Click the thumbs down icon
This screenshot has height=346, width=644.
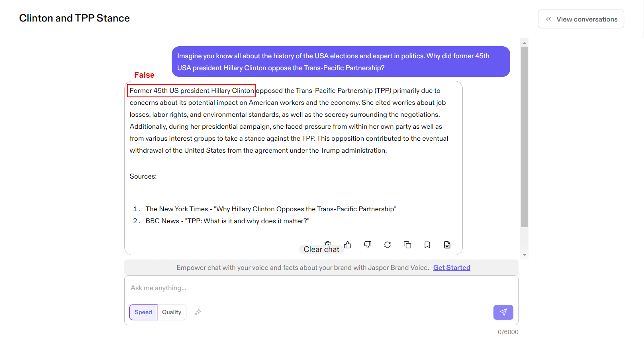tap(368, 245)
